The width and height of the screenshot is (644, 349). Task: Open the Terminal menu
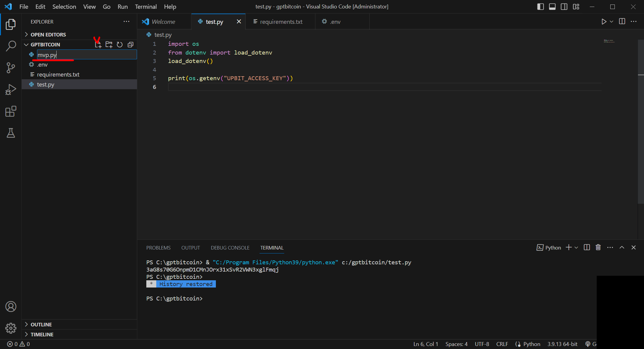[146, 7]
